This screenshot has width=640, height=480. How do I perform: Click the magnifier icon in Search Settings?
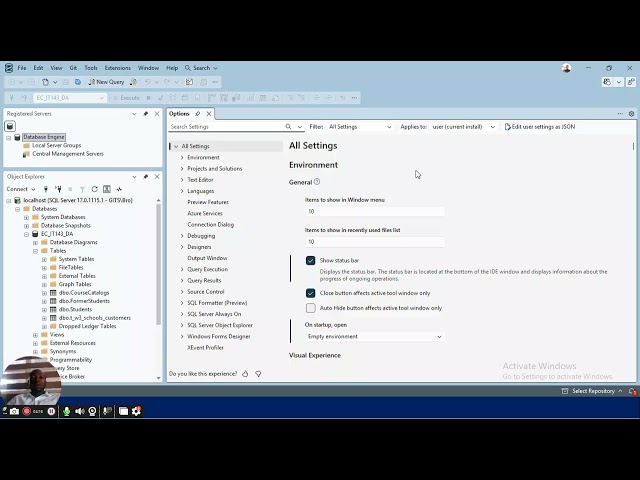click(x=288, y=127)
